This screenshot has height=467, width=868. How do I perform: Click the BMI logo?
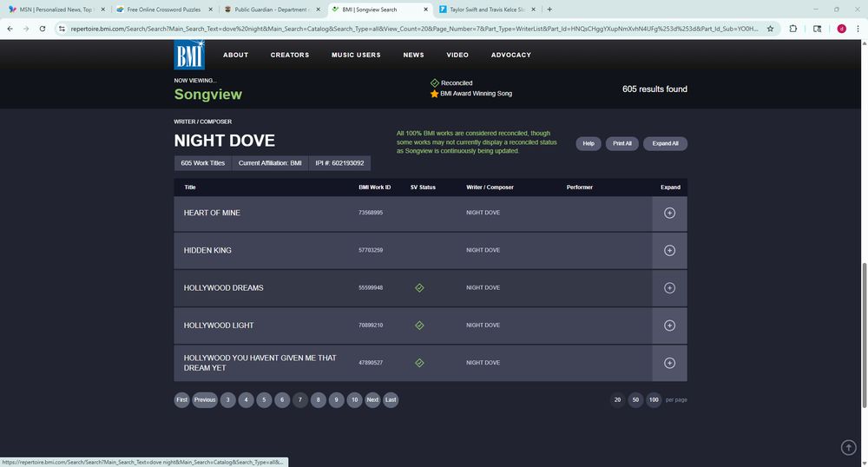tap(189, 54)
